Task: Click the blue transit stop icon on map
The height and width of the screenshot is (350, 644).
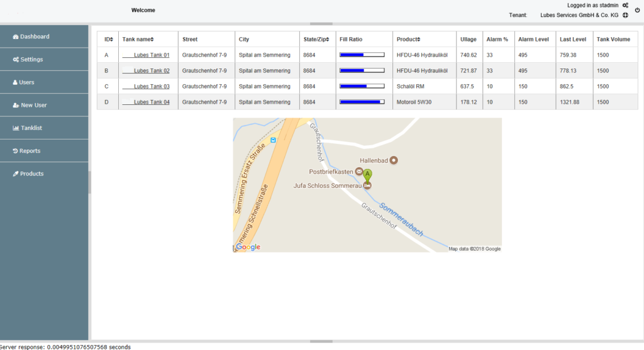Action: click(x=273, y=140)
